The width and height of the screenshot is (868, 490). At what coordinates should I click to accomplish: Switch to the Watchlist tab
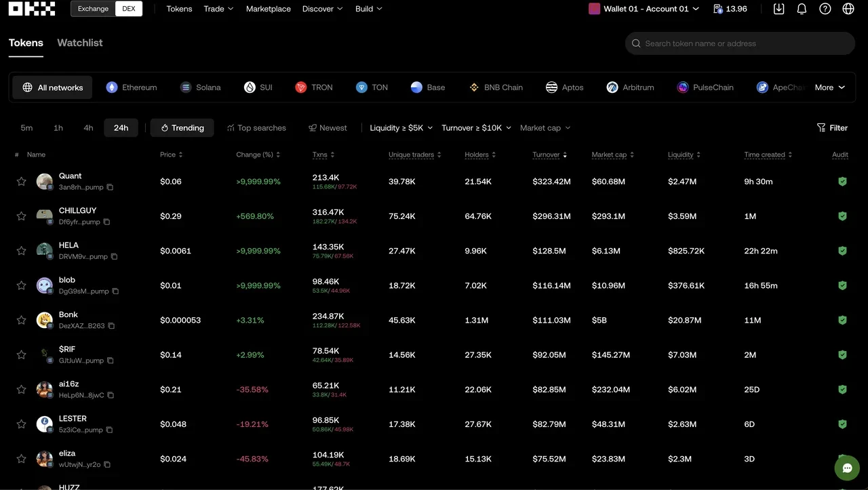(80, 43)
